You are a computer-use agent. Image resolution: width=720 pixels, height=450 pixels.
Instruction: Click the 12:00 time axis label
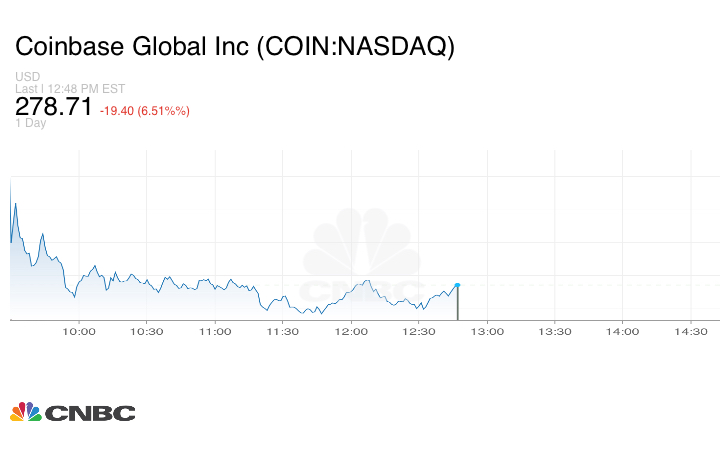[351, 332]
